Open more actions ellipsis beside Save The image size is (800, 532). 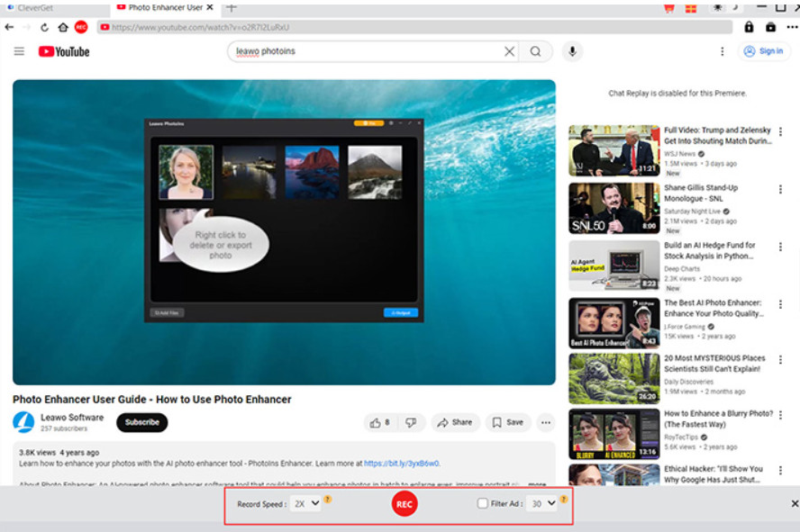[x=545, y=422]
